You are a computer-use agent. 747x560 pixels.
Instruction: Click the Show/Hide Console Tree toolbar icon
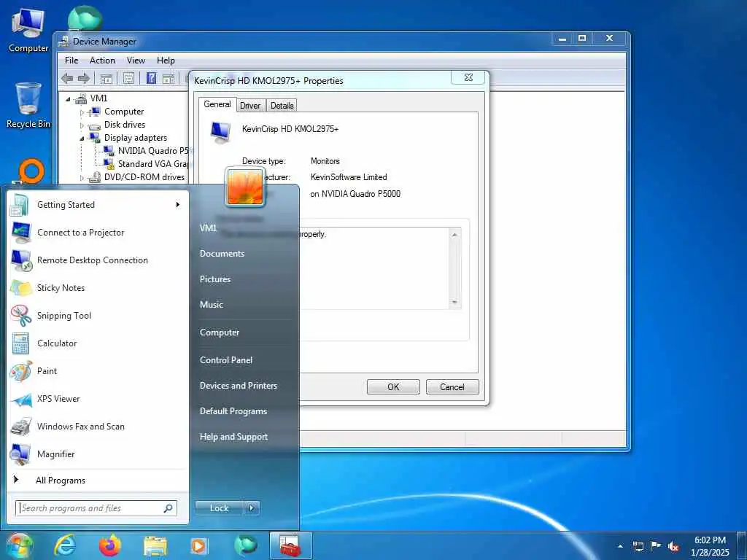107,79
